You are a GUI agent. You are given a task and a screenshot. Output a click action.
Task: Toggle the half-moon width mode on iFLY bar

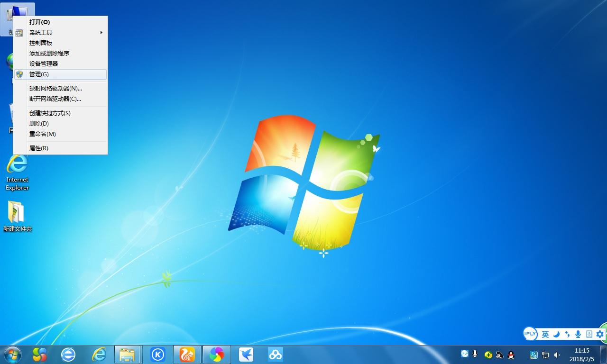(557, 334)
